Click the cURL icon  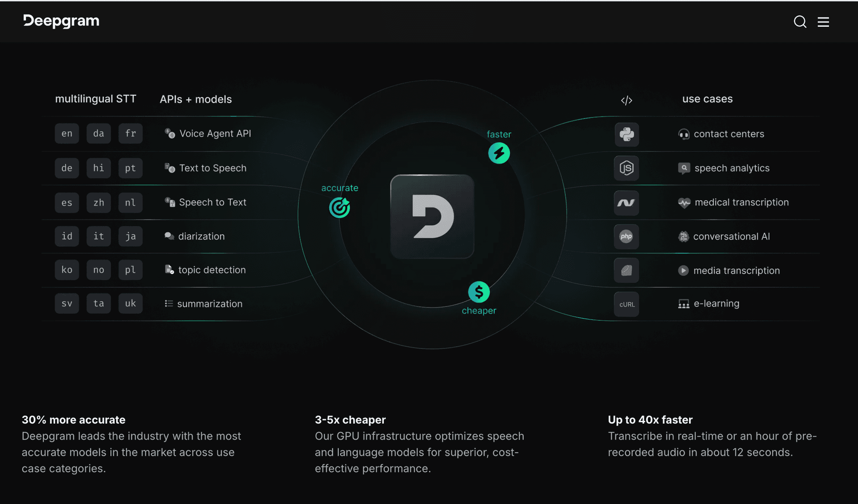(627, 304)
